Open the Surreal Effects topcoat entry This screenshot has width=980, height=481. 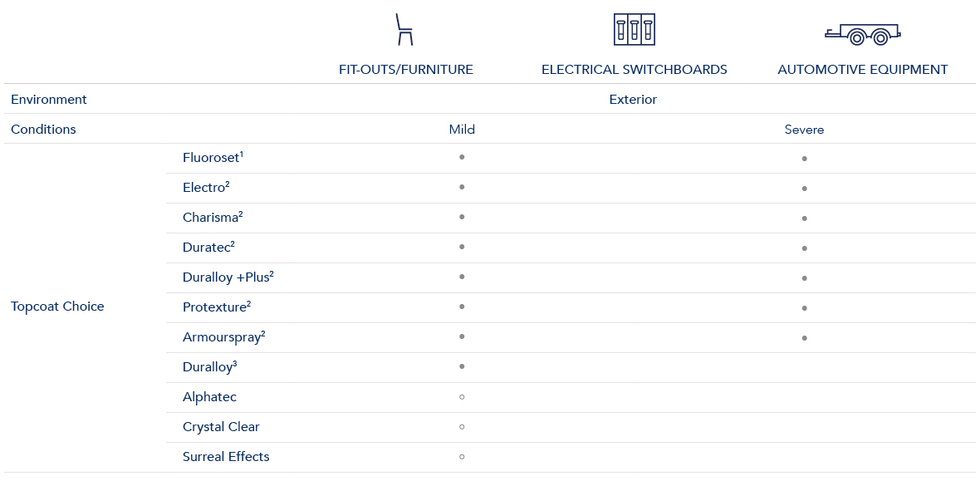tap(226, 457)
